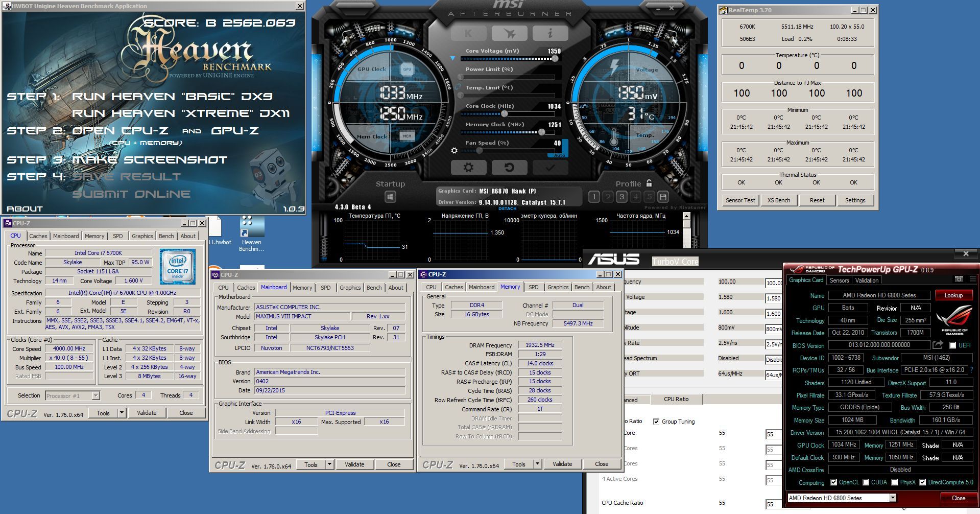Image resolution: width=980 pixels, height=514 pixels.
Task: Apply Afterburner settings with the checkmark button
Action: point(550,168)
